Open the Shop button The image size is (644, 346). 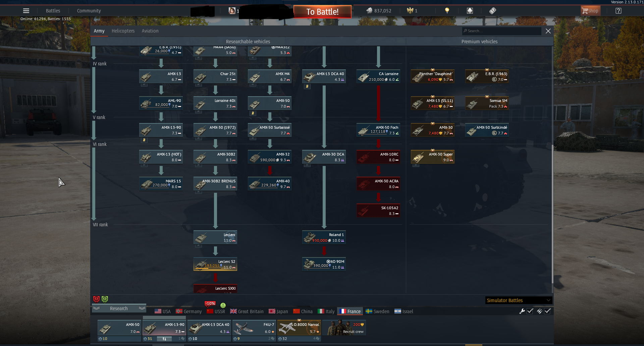point(590,11)
